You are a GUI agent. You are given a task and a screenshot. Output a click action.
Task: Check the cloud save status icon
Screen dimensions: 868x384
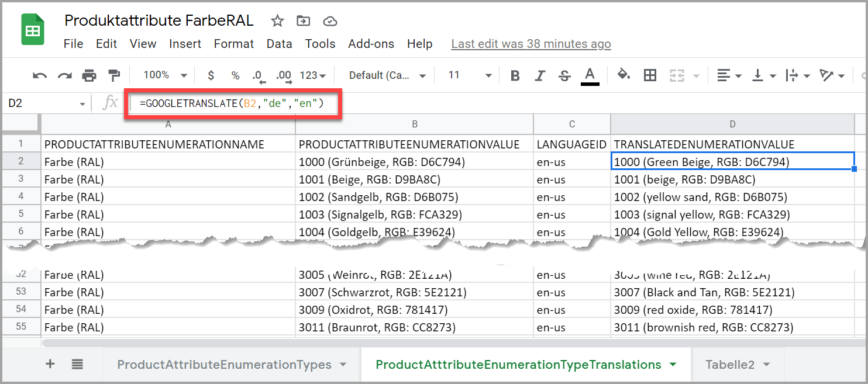(x=330, y=21)
